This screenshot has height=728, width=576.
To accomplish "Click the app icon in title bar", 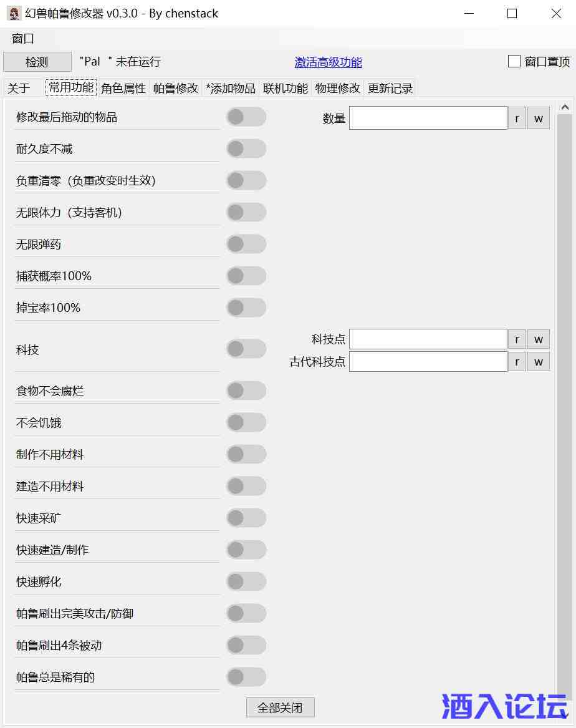I will 14,13.
